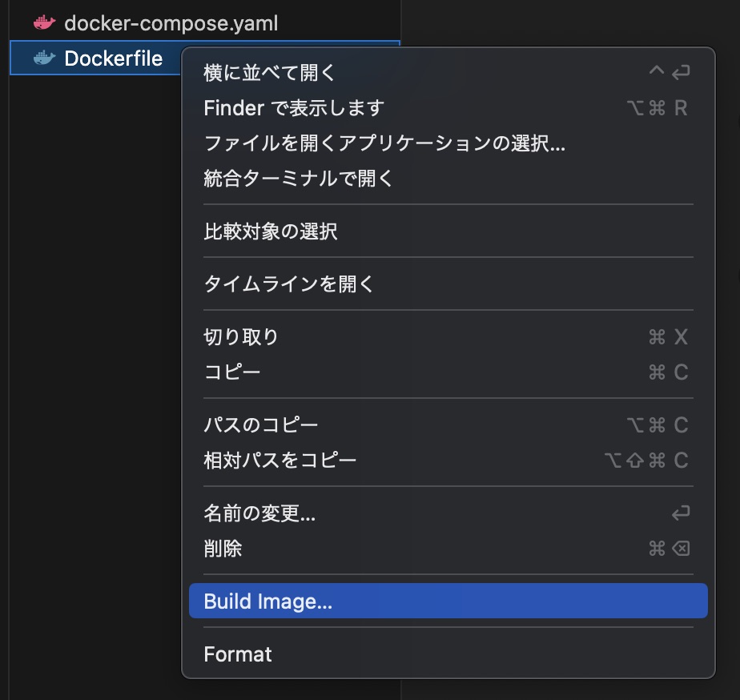Choose 横に並べて開く from context menu
Viewport: 740px width, 700px height.
pos(270,72)
